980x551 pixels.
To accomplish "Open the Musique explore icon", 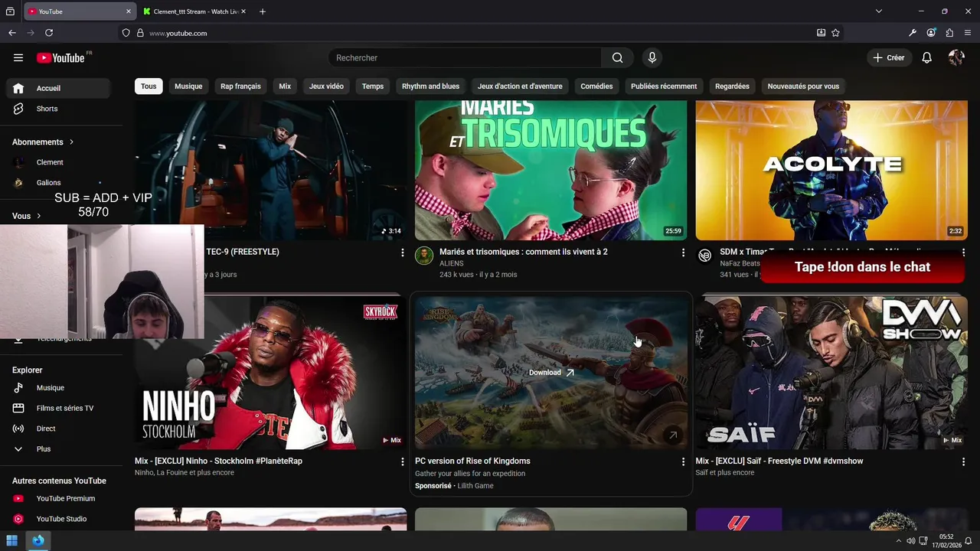I will (x=18, y=388).
